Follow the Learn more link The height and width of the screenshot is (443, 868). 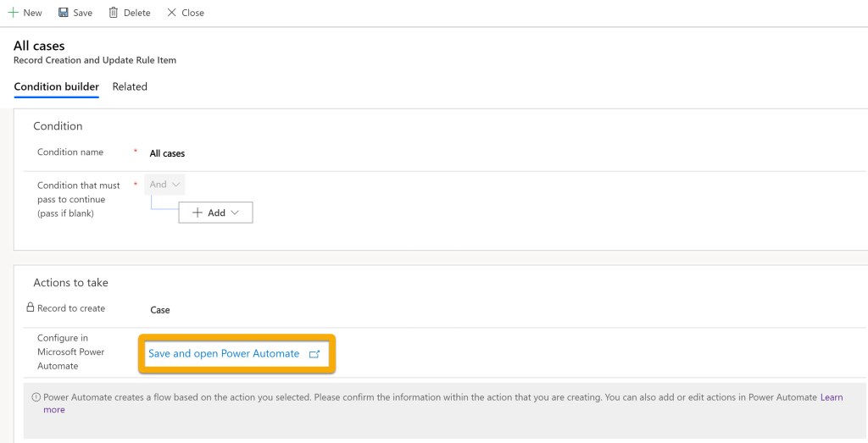pos(831,397)
